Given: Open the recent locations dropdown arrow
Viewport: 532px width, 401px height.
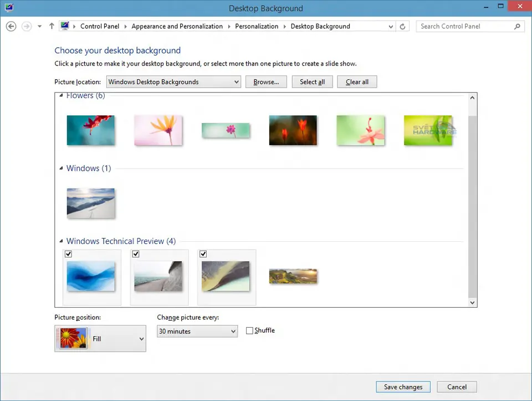Looking at the screenshot, I should (x=39, y=26).
